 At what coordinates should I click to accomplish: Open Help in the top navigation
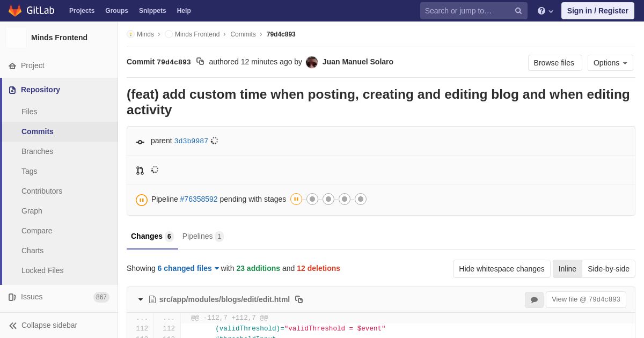pyautogui.click(x=184, y=11)
